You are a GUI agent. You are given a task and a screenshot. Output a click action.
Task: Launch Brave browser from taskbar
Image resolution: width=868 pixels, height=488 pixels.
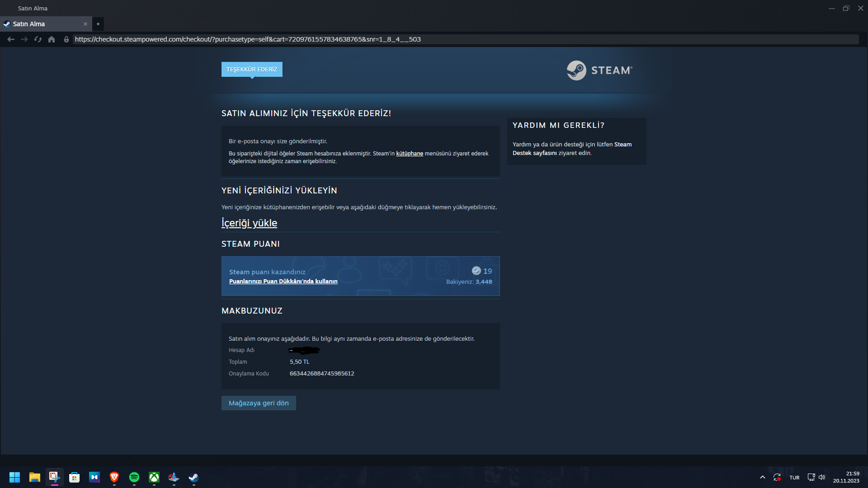point(114,477)
